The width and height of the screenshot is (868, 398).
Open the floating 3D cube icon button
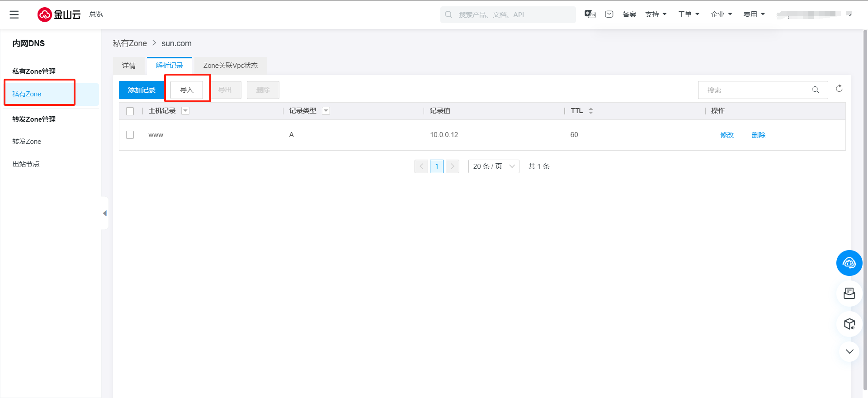pyautogui.click(x=849, y=324)
